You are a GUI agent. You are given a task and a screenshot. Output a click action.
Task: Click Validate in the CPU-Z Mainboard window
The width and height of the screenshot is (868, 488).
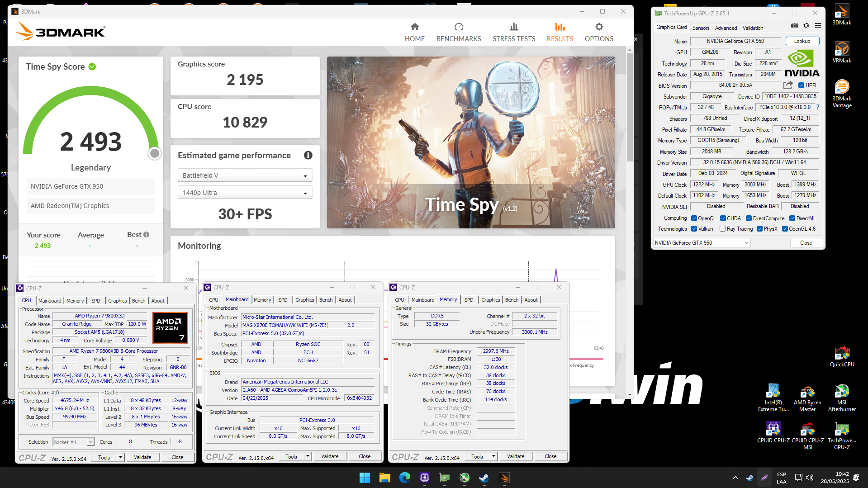pos(330,456)
